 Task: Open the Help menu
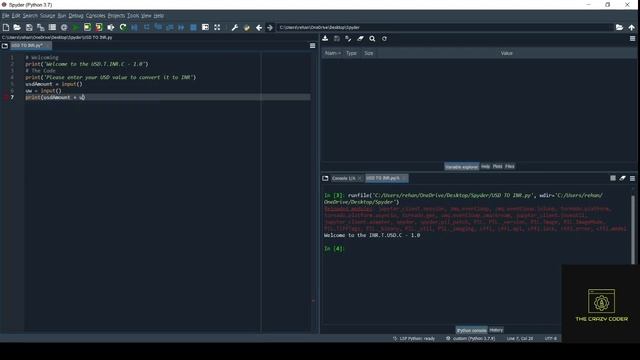(x=159, y=16)
